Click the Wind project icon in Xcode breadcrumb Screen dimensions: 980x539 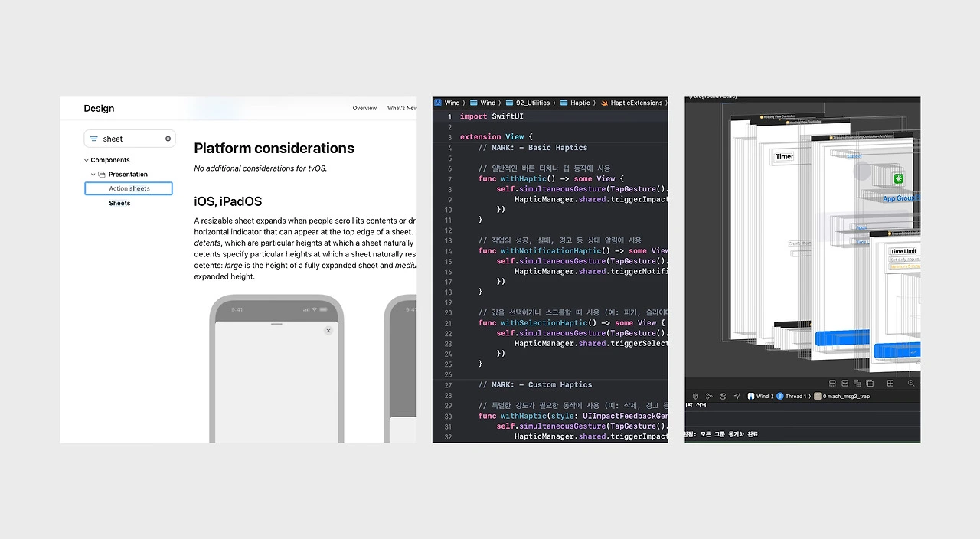[438, 103]
